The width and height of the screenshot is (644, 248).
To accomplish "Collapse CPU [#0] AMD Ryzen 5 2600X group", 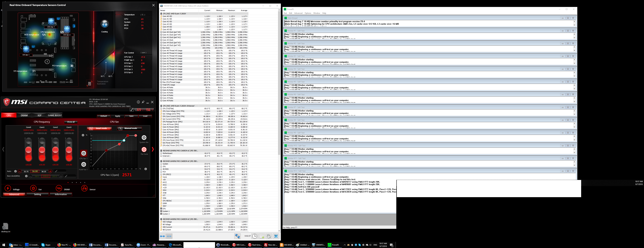I will (x=161, y=14).
